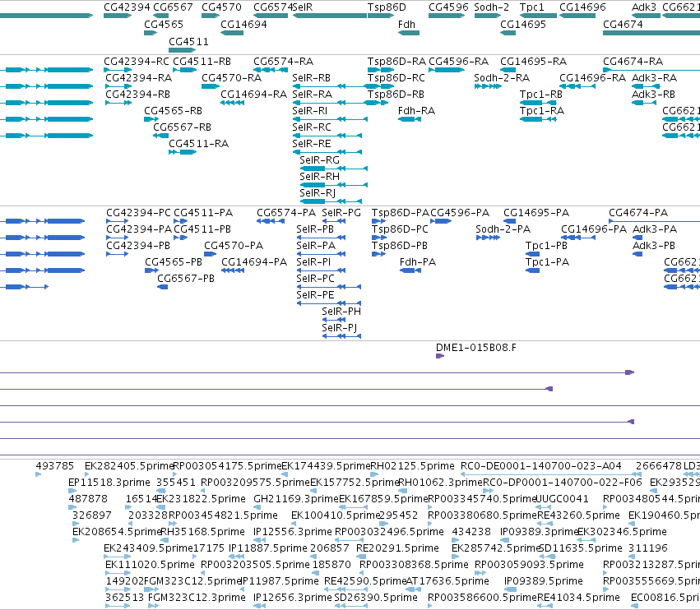The width and height of the screenshot is (700, 610).
Task: Select protein Tsp86D-PB
Action: tap(400, 246)
